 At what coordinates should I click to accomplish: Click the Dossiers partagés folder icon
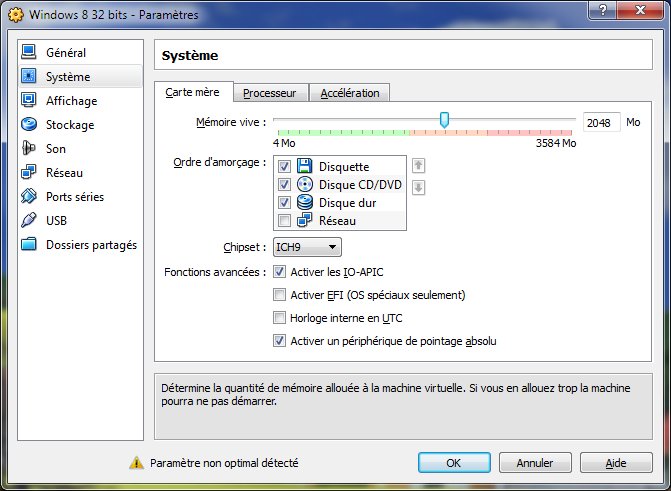click(x=29, y=244)
